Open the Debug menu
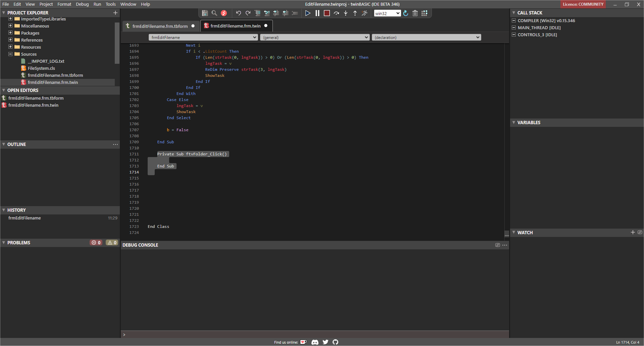This screenshot has height=346, width=644. point(82,4)
